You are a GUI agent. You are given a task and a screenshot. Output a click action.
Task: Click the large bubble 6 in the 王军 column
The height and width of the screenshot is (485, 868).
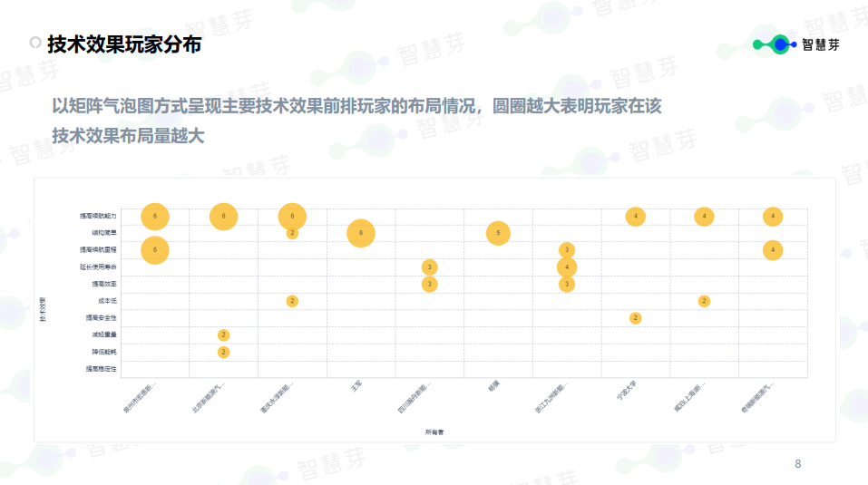361,233
